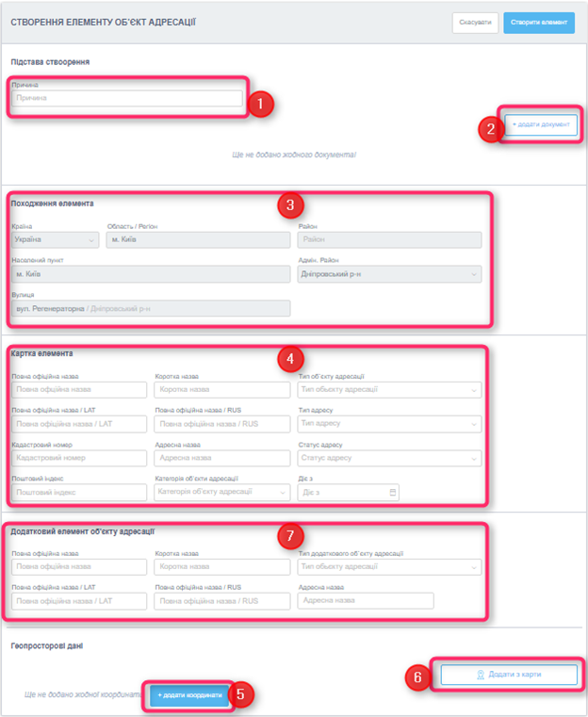Open the Статус адресу dropdown

tap(388, 458)
